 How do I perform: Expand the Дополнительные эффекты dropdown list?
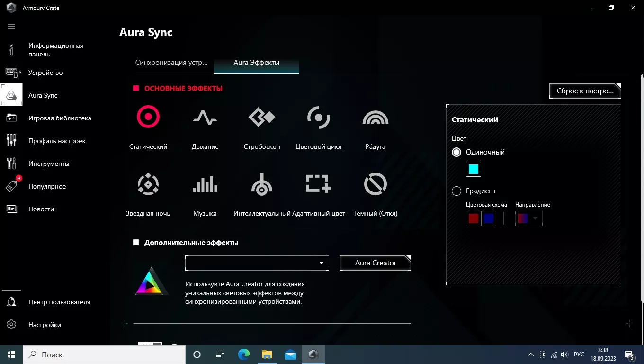(x=257, y=263)
